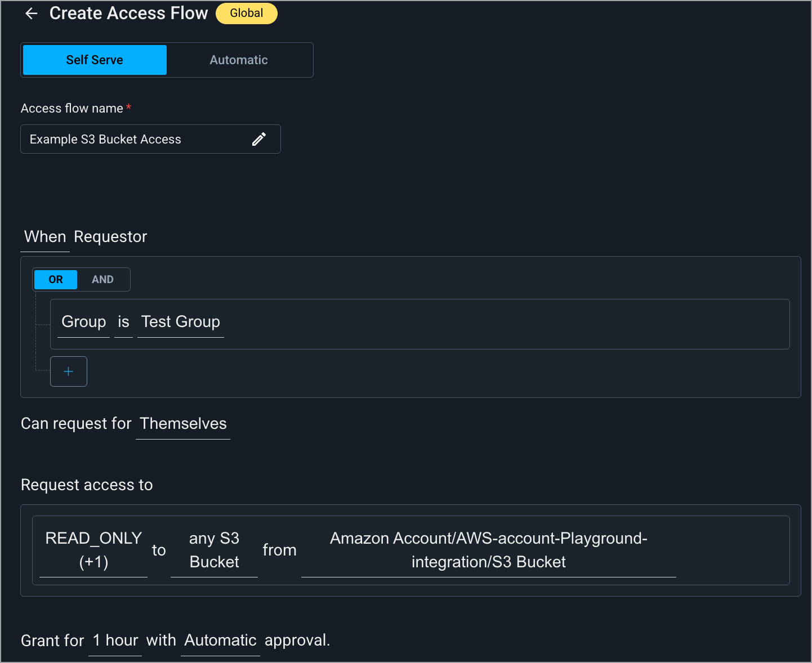Open the When condition selector
This screenshot has width=812, height=663.
point(45,237)
